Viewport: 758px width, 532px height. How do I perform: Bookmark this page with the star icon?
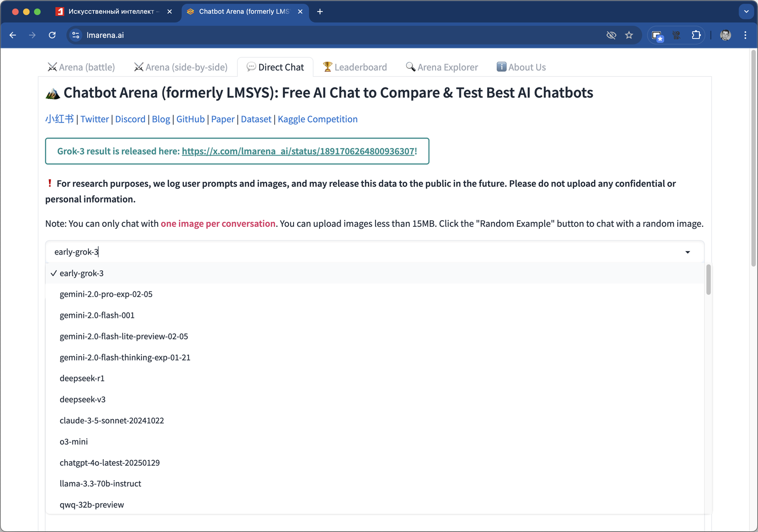pyautogui.click(x=629, y=35)
